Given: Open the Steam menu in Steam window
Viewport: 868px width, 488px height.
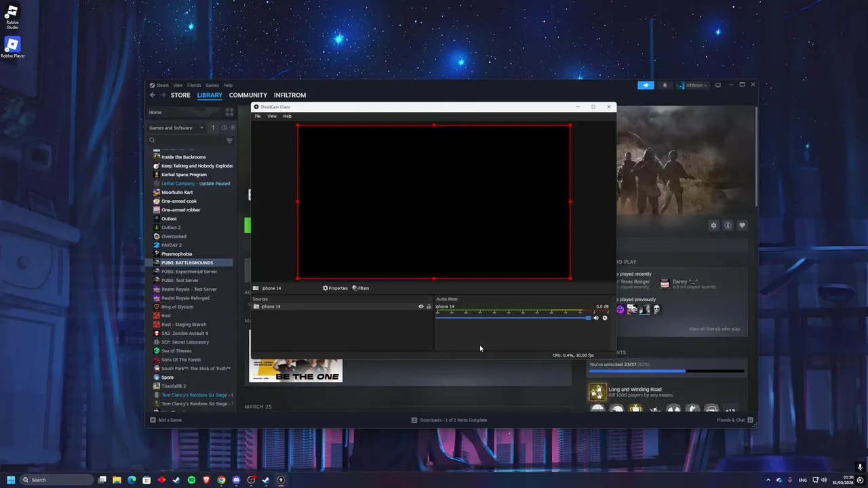Looking at the screenshot, I should (163, 85).
